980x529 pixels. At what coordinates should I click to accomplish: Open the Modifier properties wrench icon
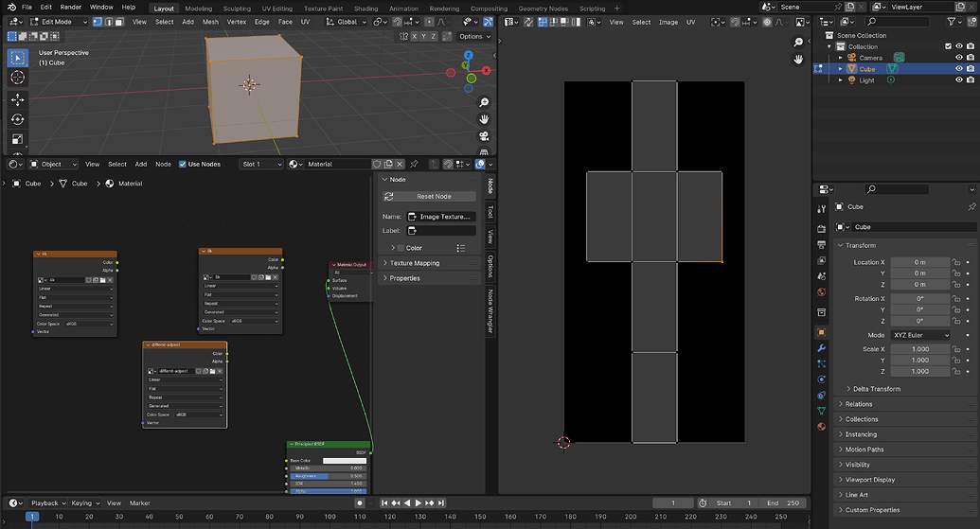point(821,348)
